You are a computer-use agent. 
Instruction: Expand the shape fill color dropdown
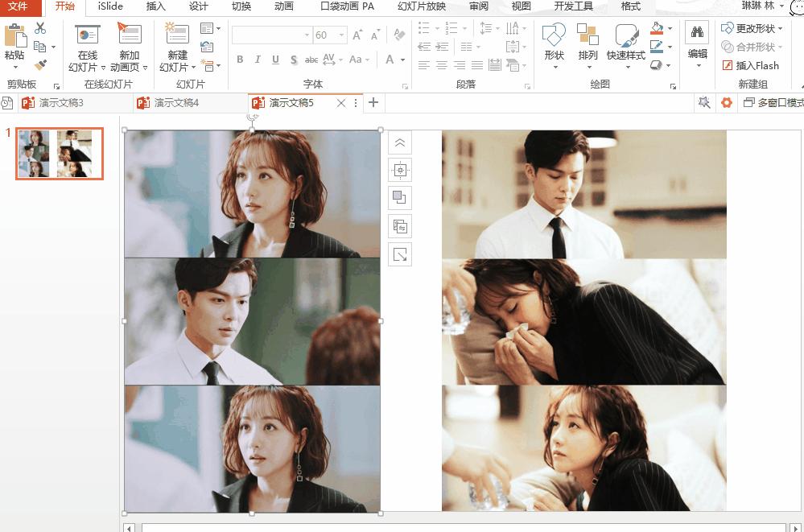pyautogui.click(x=670, y=29)
